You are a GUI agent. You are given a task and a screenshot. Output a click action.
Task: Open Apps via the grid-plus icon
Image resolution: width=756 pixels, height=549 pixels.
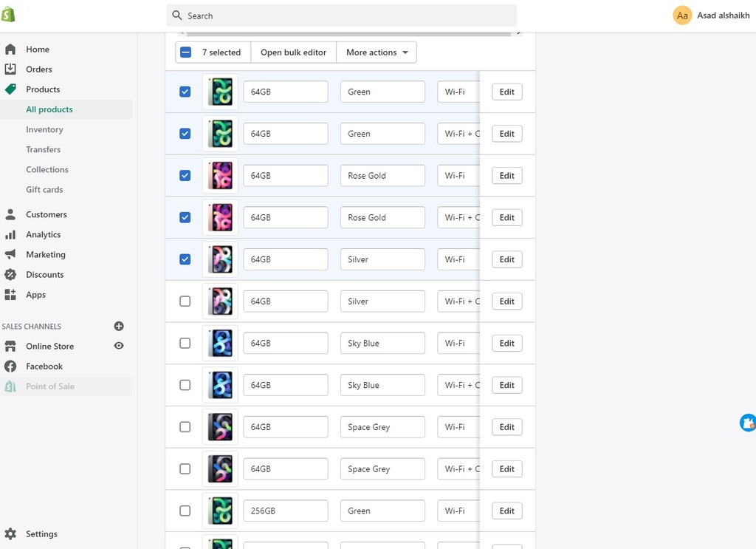tap(10, 294)
